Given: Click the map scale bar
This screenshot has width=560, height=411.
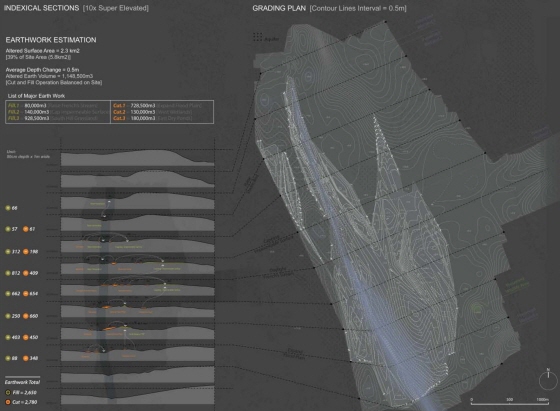Looking at the screenshot, I should 510,402.
